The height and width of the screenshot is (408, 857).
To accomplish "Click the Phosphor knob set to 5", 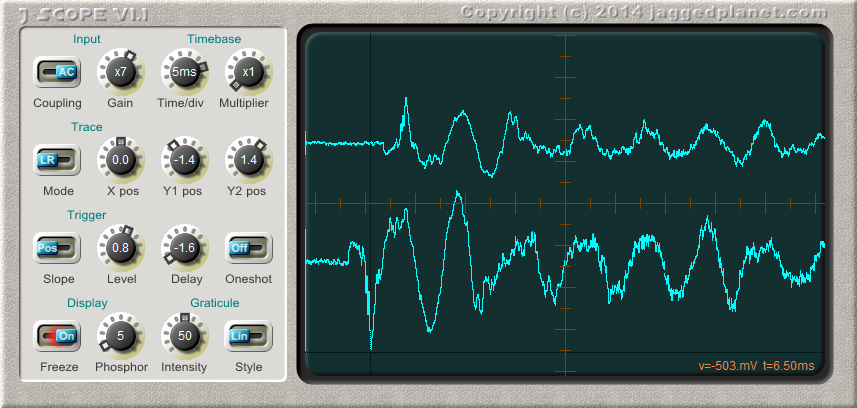I will pos(120,336).
